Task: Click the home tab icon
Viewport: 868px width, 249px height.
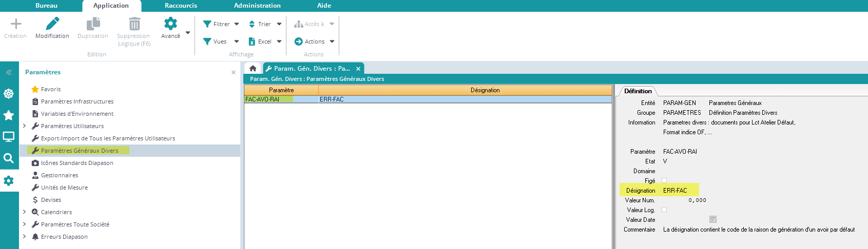Action: [x=253, y=68]
